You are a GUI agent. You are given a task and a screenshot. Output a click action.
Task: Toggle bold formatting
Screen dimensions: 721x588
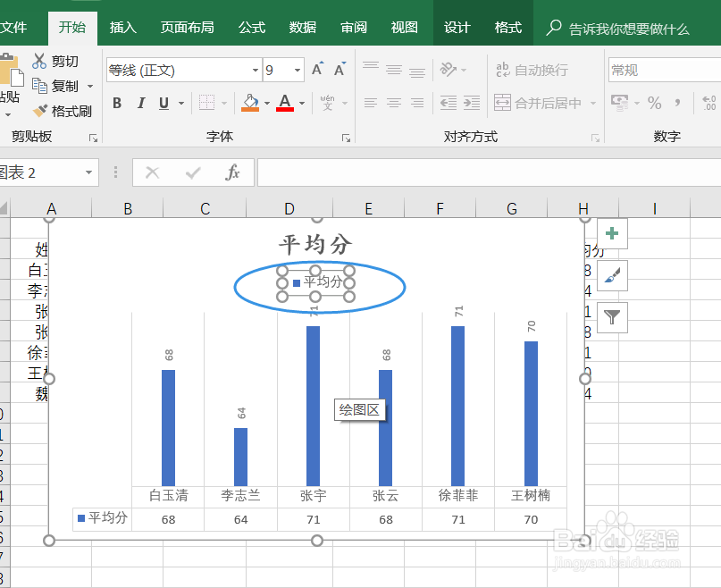pyautogui.click(x=116, y=103)
